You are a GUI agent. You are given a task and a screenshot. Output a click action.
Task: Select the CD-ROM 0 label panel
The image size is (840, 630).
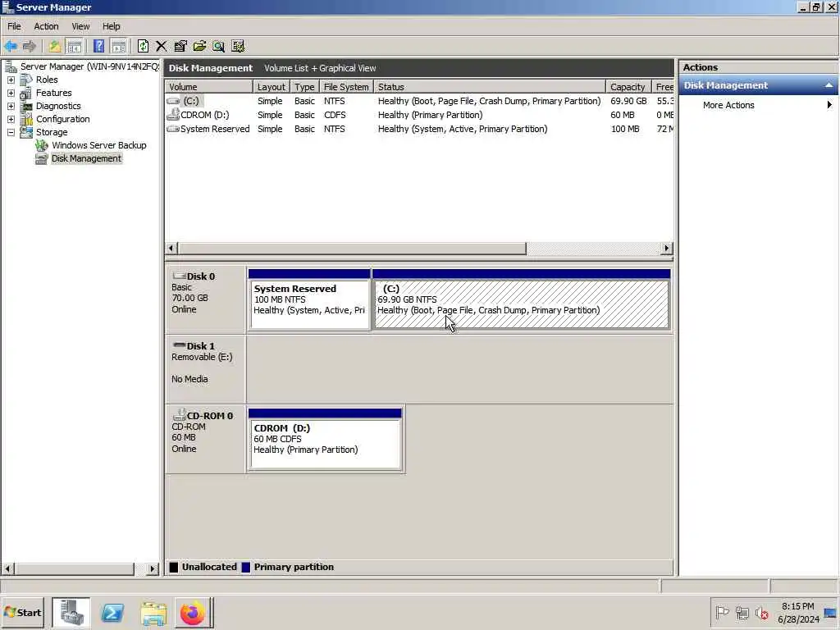pos(205,438)
